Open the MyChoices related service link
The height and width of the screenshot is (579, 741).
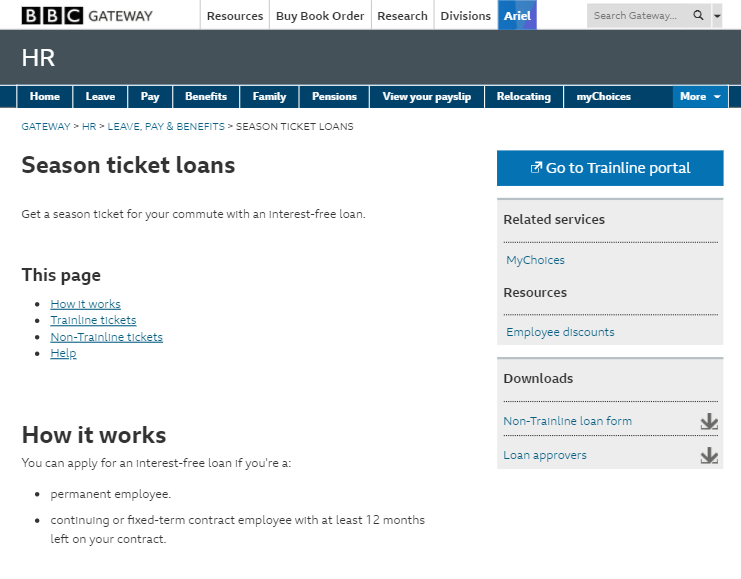tap(535, 260)
